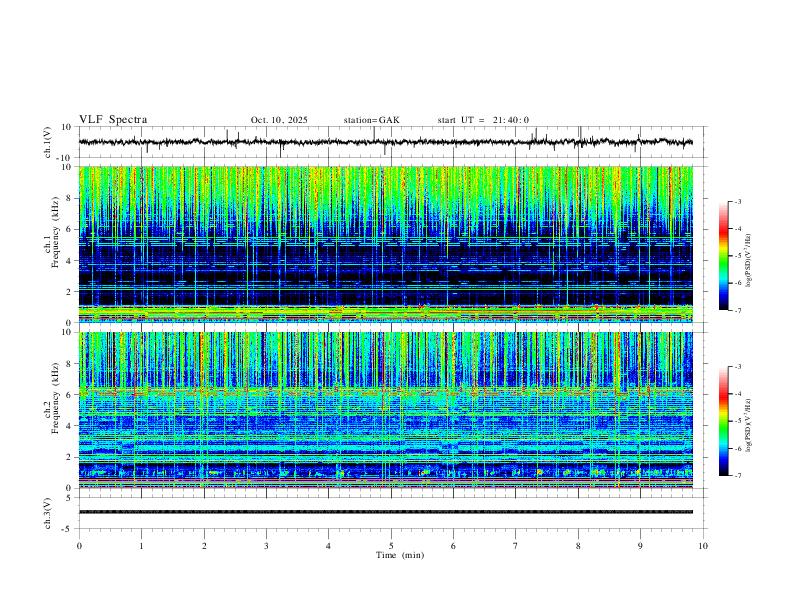Image resolution: width=792 pixels, height=612 pixels.
Task: Click the "-3" value on ch.1 colorbar
Action: point(737,201)
